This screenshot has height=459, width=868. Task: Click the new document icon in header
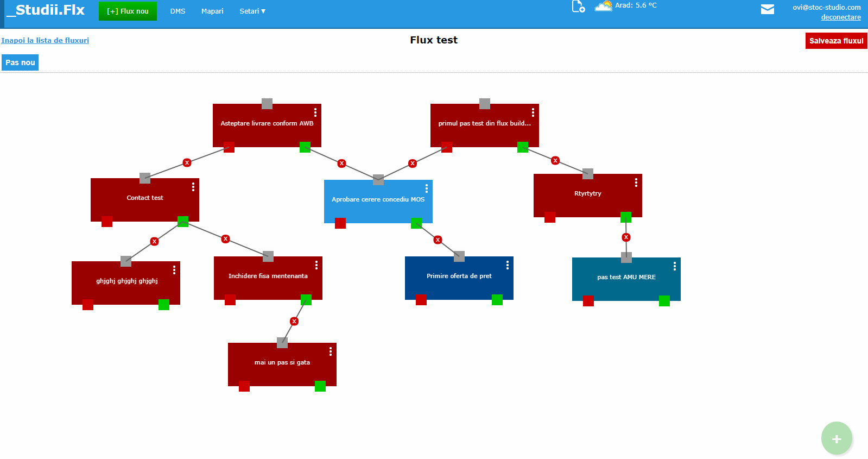coord(578,7)
